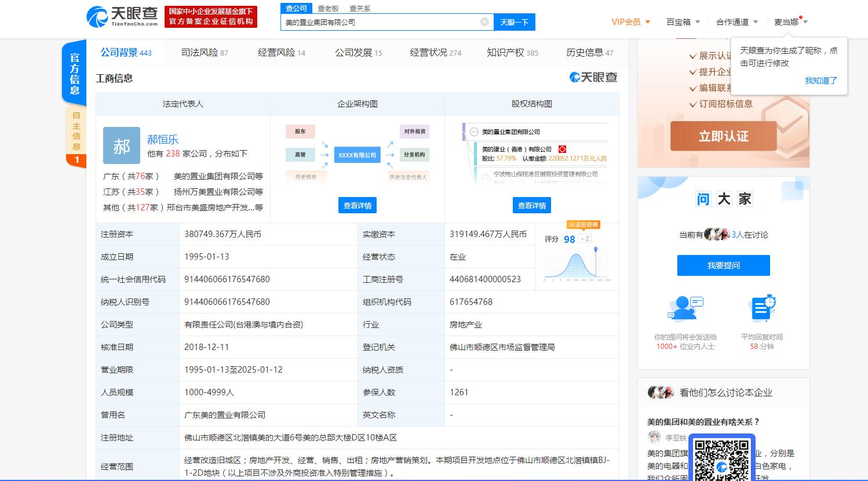The image size is (868, 481).
Task: Open the 自主信息 side tab
Action: (x=76, y=137)
